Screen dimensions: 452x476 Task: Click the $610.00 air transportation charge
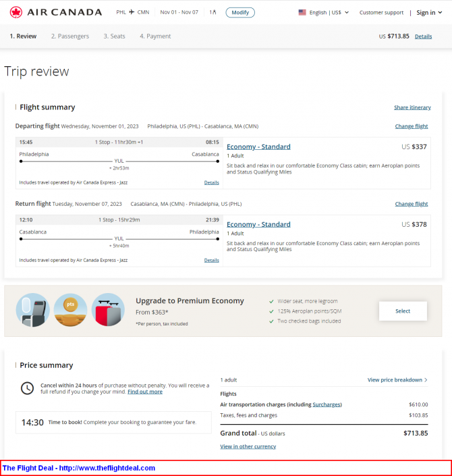(x=418, y=404)
